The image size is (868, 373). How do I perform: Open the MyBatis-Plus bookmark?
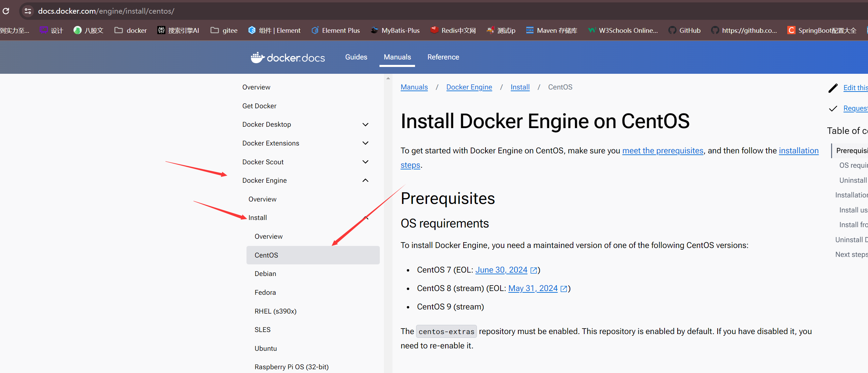[x=395, y=30]
